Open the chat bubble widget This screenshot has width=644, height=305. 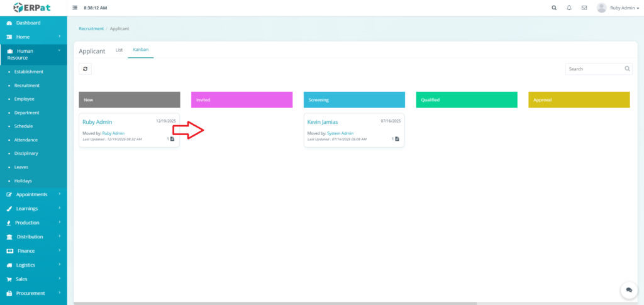point(629,290)
